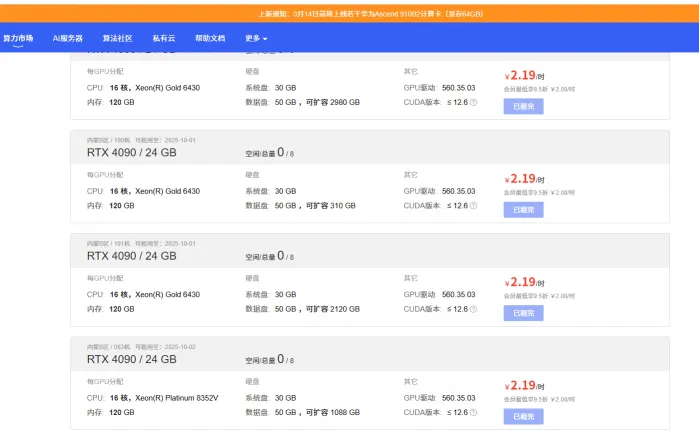
Task: Click 系统盘 30 GB in 063机 card
Action: (x=271, y=398)
